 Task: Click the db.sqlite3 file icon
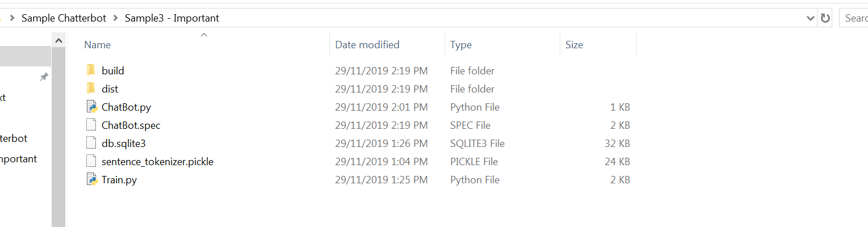click(x=91, y=143)
